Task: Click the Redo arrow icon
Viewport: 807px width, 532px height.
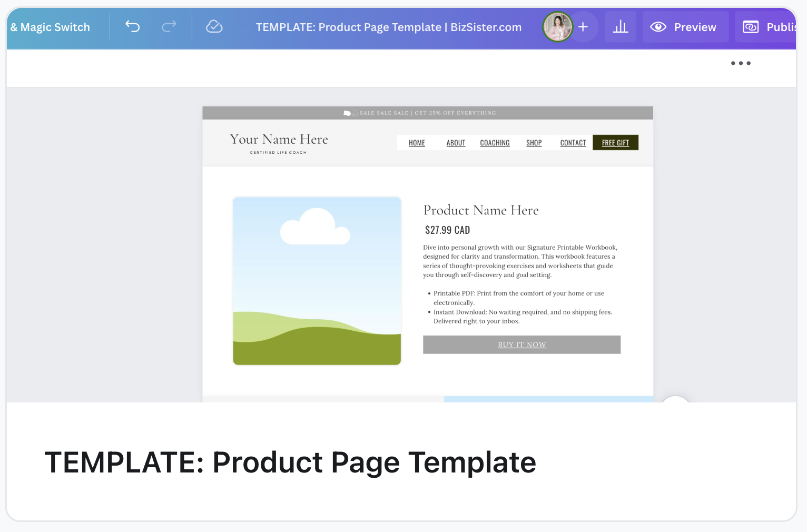Action: point(169,26)
